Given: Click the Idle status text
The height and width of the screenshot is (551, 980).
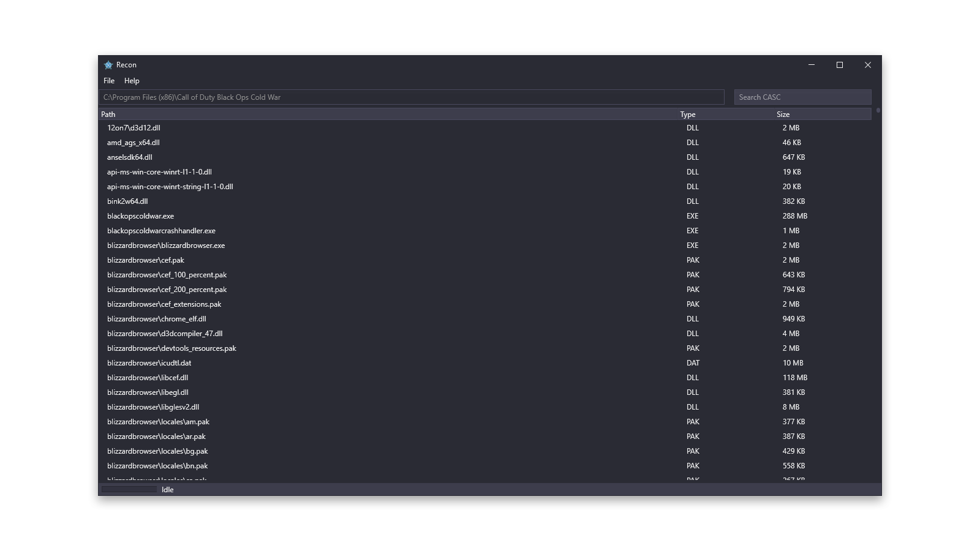Looking at the screenshot, I should (167, 490).
